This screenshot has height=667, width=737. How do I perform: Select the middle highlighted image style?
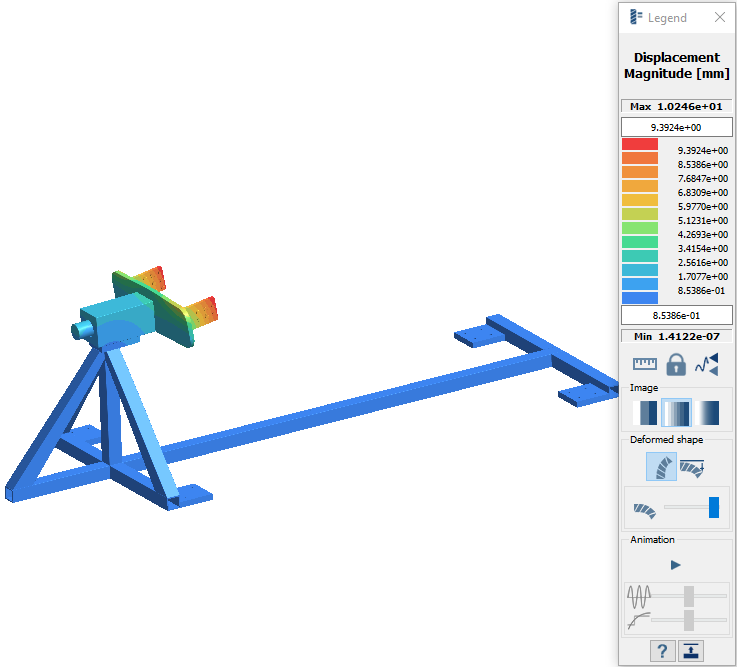coord(676,413)
